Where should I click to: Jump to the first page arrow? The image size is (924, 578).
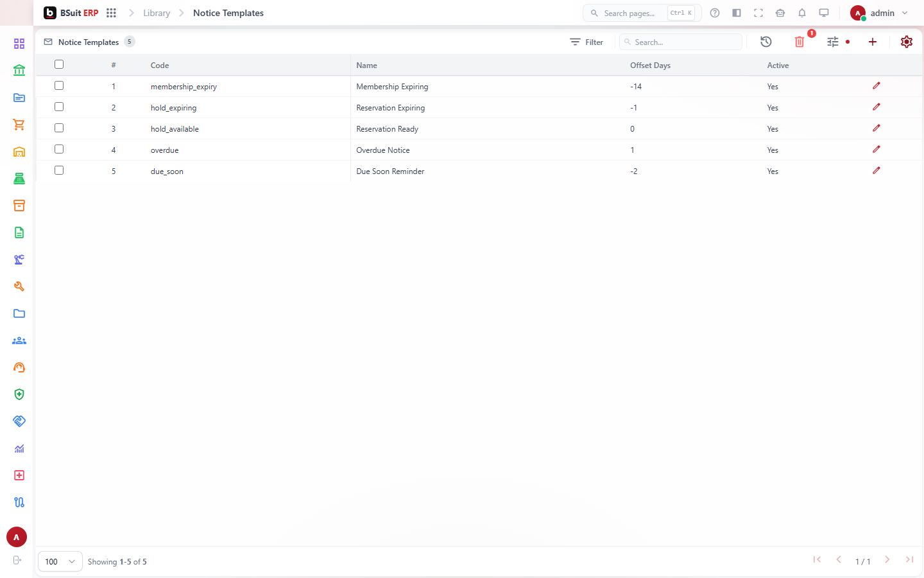pyautogui.click(x=817, y=560)
